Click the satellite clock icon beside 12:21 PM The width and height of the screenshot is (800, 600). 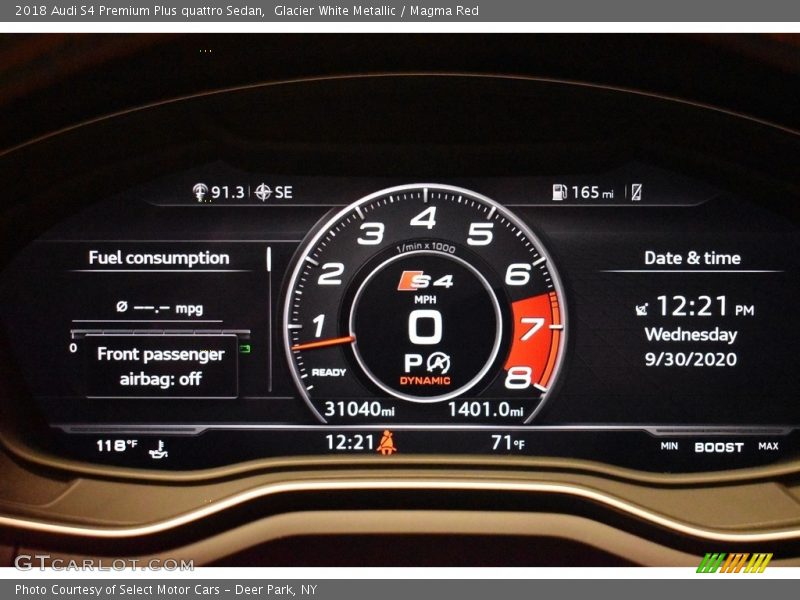click(642, 309)
